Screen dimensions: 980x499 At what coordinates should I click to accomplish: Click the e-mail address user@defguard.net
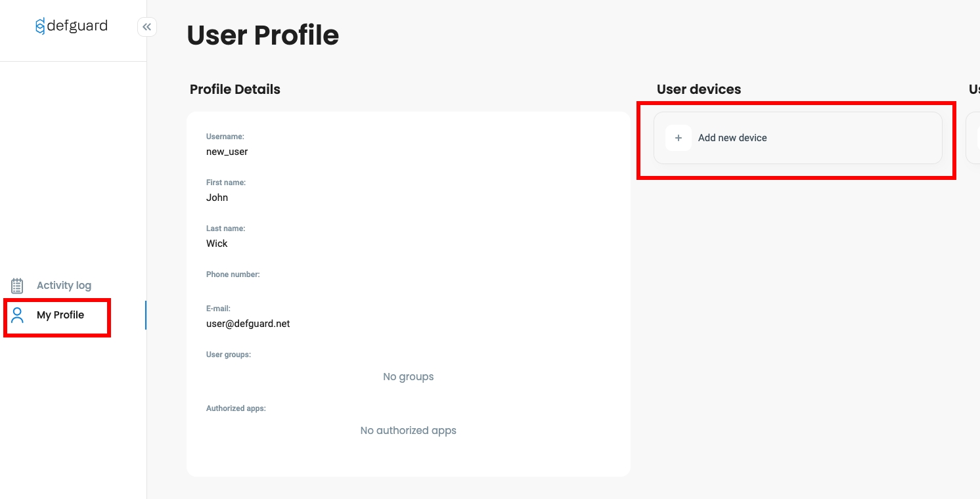248,324
